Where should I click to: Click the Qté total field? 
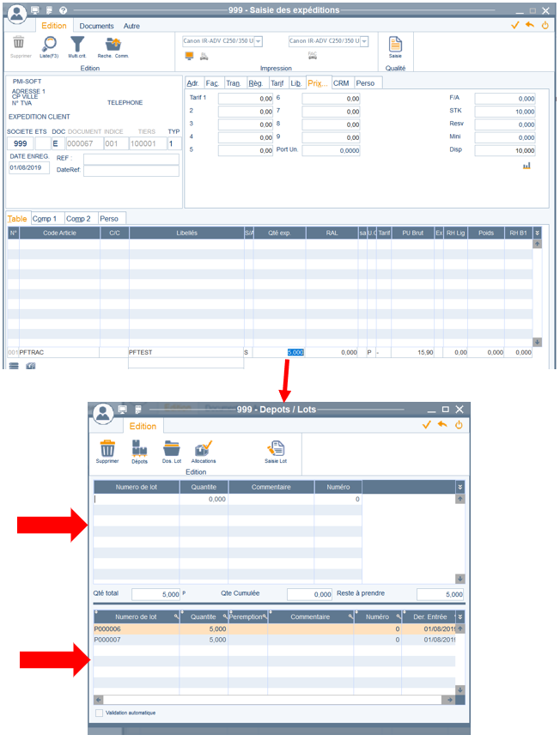156,594
